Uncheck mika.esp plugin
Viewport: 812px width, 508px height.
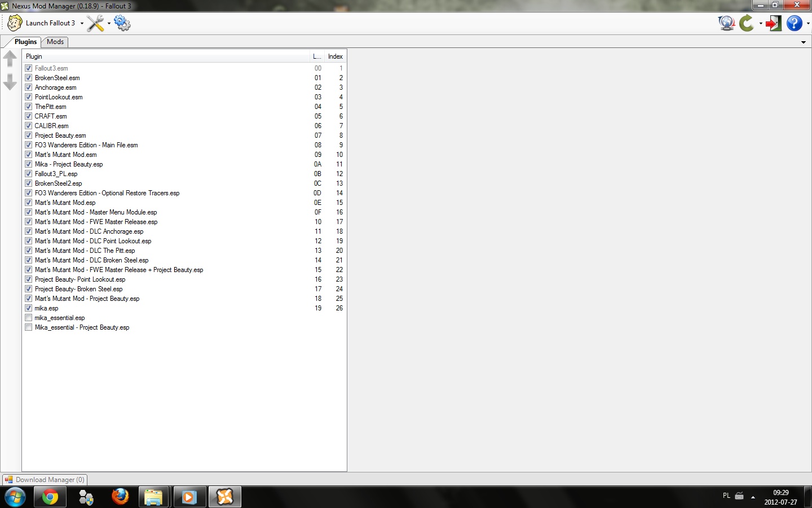click(x=29, y=308)
